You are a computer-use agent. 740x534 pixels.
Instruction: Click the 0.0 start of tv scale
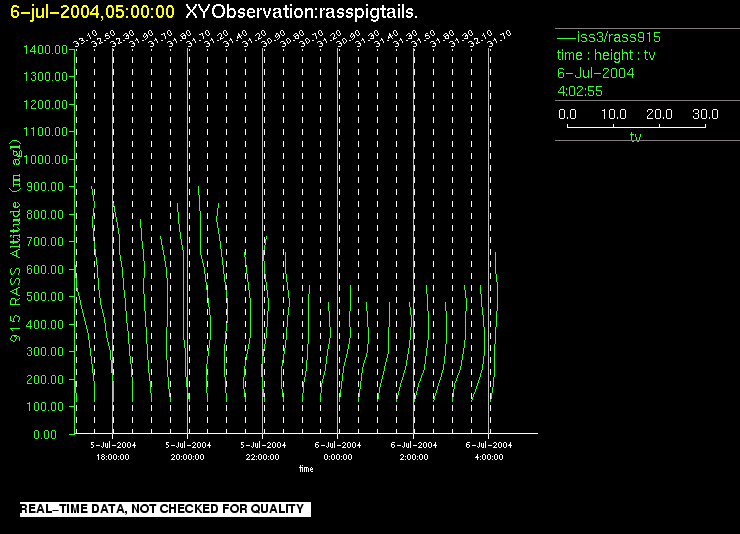(566, 114)
